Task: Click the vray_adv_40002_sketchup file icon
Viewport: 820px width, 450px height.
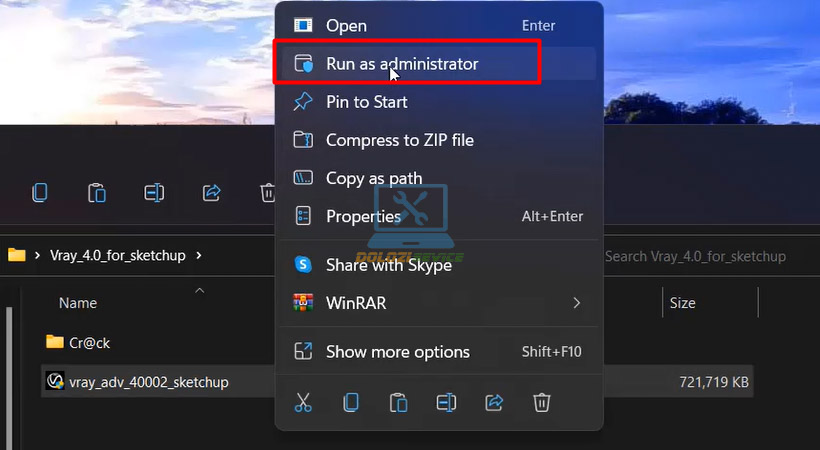Action: 55,381
